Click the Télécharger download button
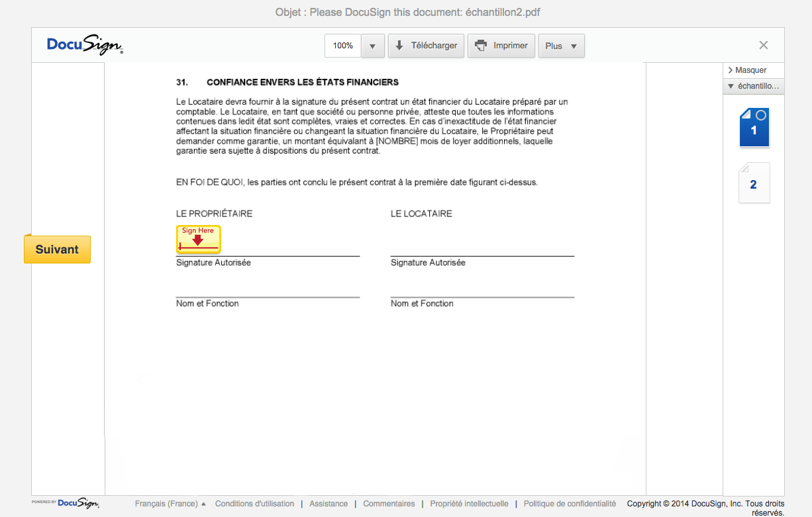 coord(426,46)
